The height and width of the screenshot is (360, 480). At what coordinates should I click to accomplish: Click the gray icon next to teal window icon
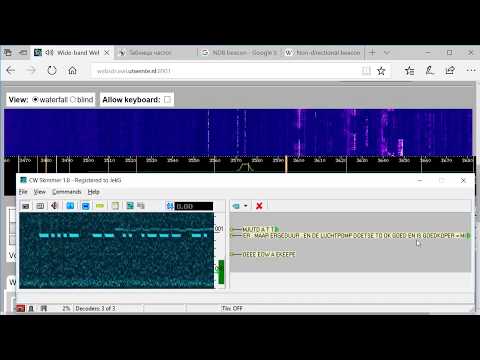[x=141, y=206]
